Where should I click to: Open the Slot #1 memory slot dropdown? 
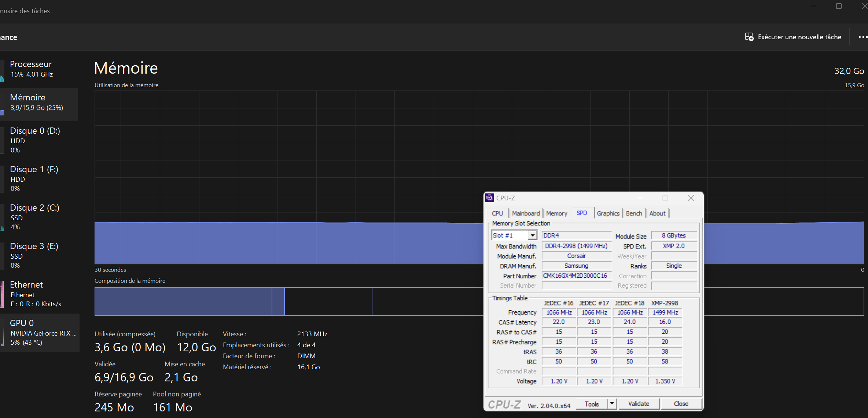point(533,235)
